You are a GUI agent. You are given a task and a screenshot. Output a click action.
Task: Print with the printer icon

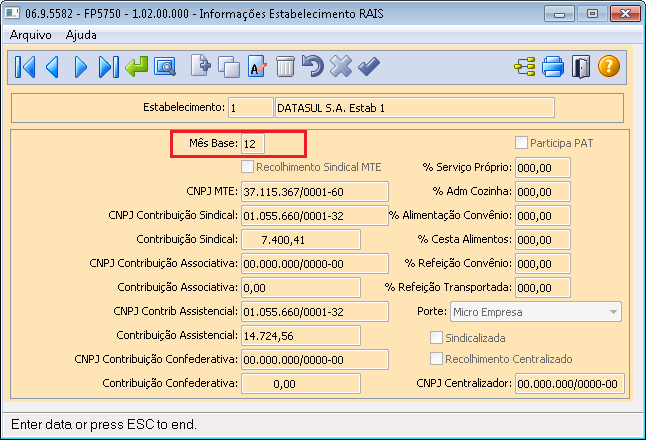[x=553, y=67]
